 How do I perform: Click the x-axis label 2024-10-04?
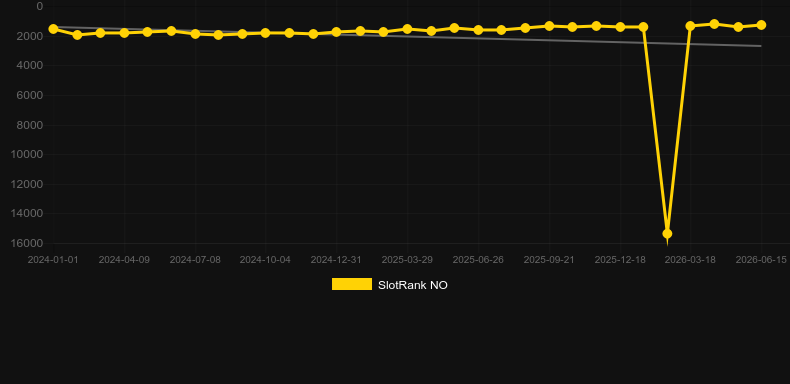tap(265, 260)
